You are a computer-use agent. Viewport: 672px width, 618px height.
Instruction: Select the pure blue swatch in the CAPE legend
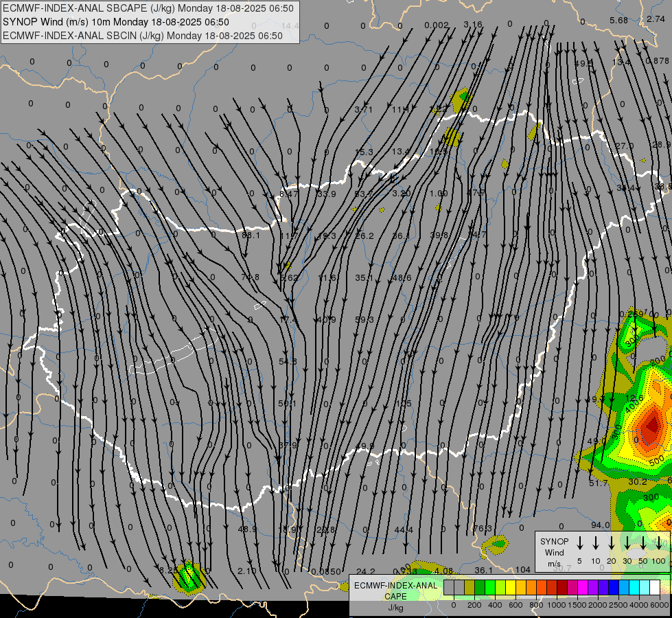pyautogui.click(x=613, y=587)
